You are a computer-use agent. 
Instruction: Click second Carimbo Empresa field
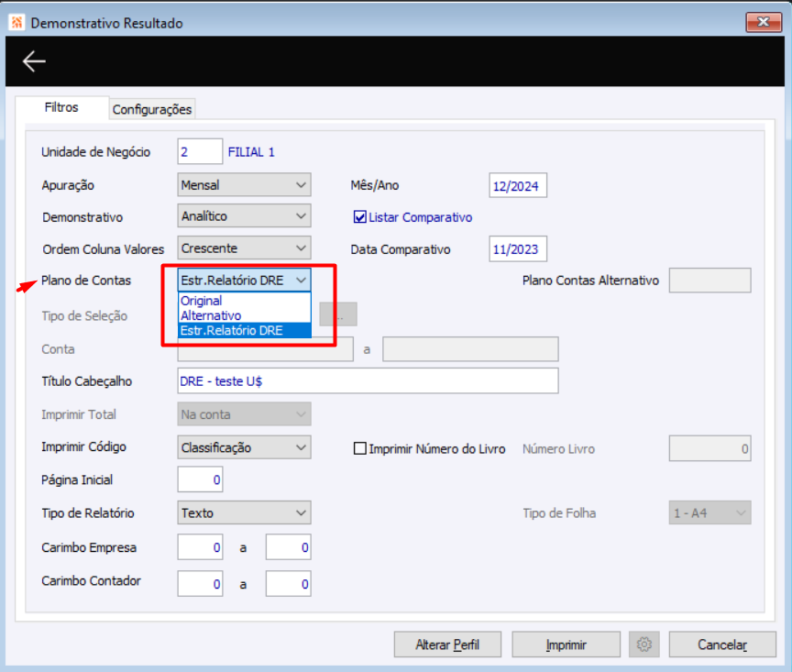click(289, 547)
